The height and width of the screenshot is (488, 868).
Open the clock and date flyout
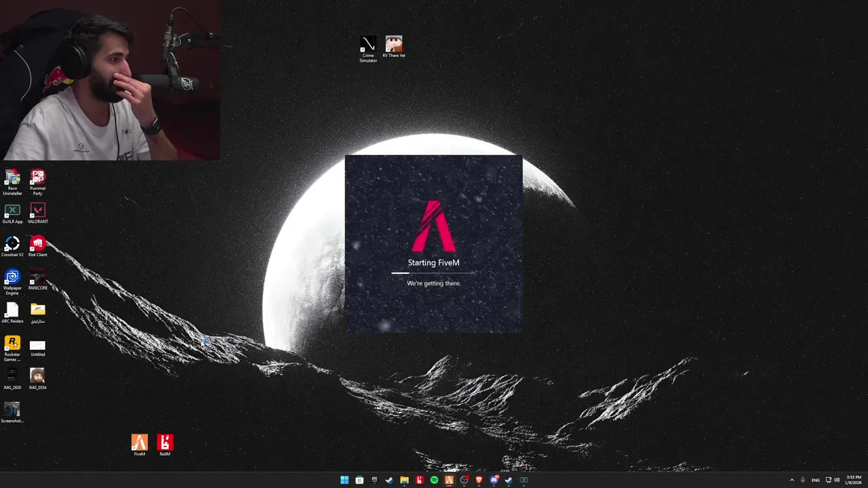click(854, 480)
